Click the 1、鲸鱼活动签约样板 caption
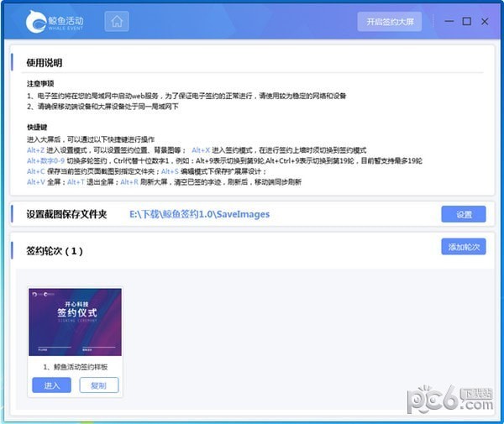The height and width of the screenshot is (424, 504). (76, 367)
